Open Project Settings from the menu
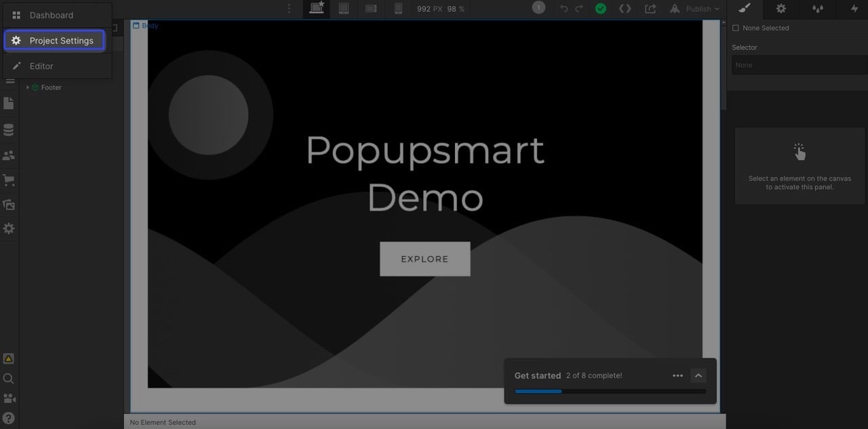 (54, 41)
